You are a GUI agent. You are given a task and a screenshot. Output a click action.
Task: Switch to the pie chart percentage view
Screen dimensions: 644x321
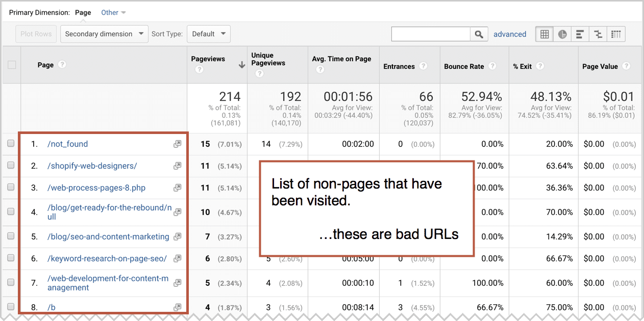point(562,34)
